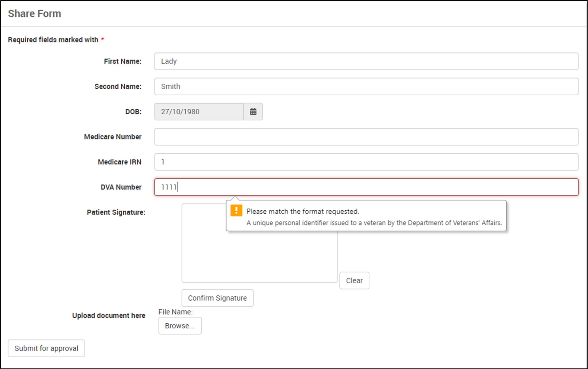Click the DVA Number label
Screen dimensions: 588x369
(121, 187)
